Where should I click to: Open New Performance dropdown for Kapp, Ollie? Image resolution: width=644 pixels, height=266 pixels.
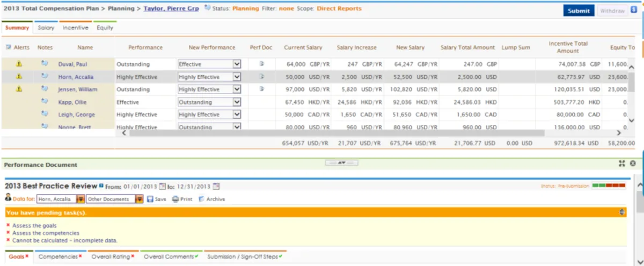point(237,102)
